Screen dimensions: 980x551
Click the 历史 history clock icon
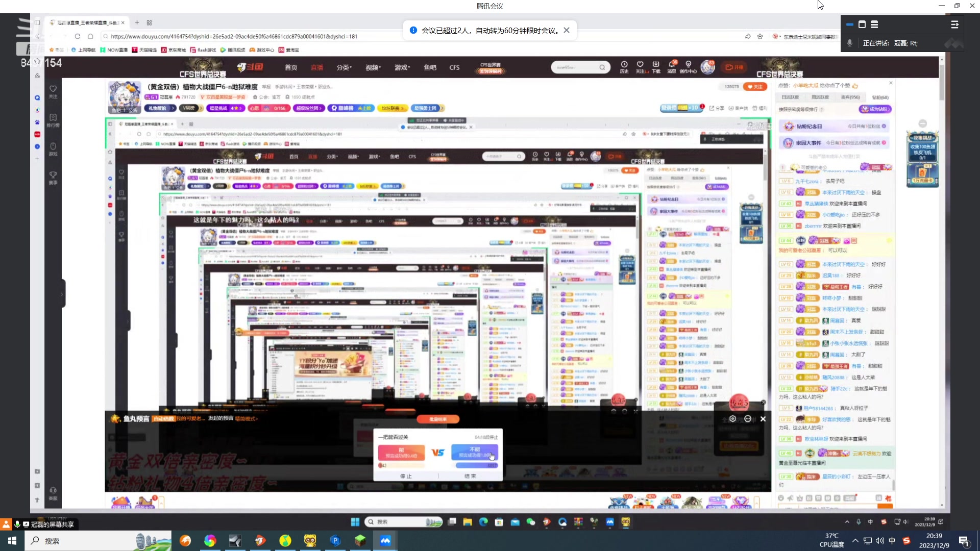[624, 65]
